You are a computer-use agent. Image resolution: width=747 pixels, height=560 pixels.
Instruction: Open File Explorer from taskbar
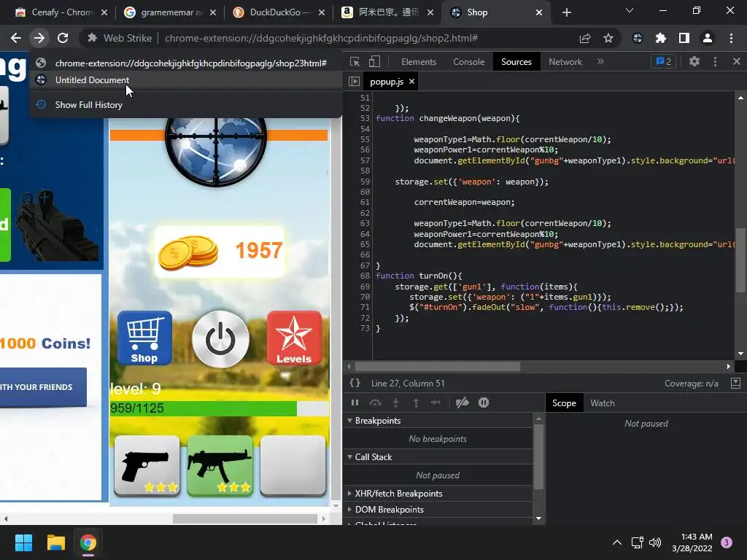55,542
